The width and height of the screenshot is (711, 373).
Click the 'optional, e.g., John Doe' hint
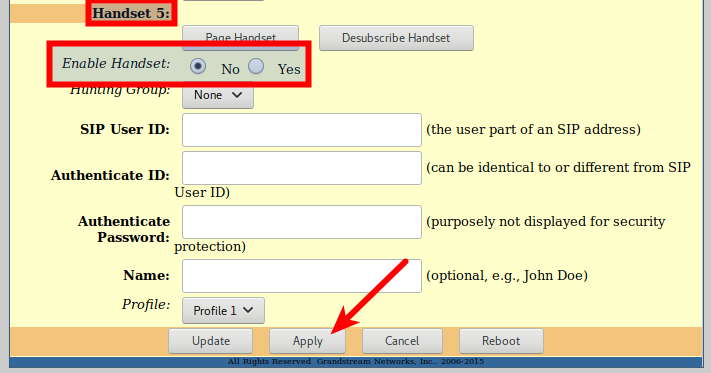click(507, 276)
